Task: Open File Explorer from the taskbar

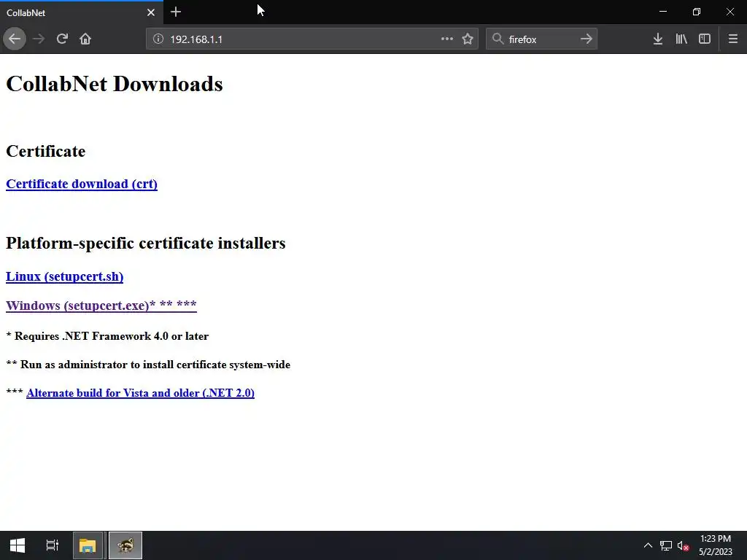Action: (x=88, y=545)
